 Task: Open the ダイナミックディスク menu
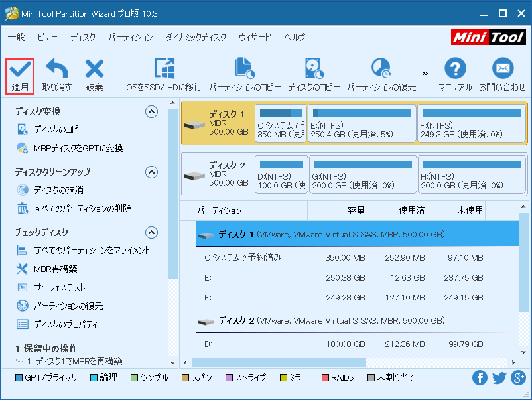coord(194,38)
